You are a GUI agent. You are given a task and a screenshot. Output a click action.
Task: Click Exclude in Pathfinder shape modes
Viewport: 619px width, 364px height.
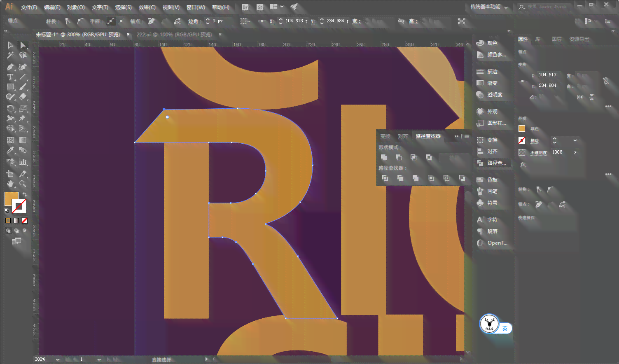pyautogui.click(x=429, y=157)
